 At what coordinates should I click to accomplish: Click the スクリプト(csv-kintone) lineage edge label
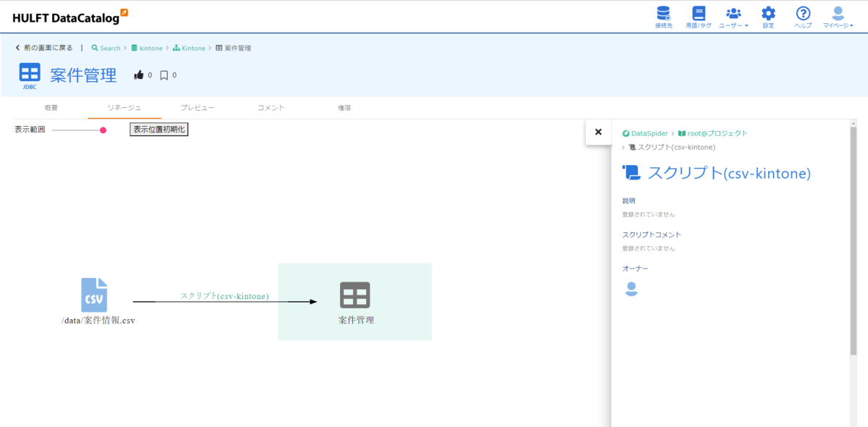pos(224,296)
